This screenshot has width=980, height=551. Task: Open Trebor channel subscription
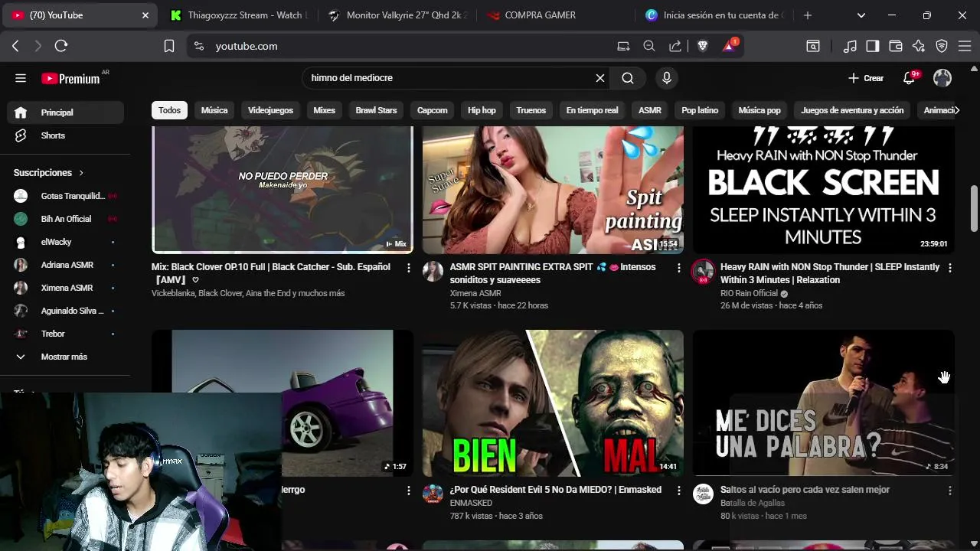tap(66, 334)
